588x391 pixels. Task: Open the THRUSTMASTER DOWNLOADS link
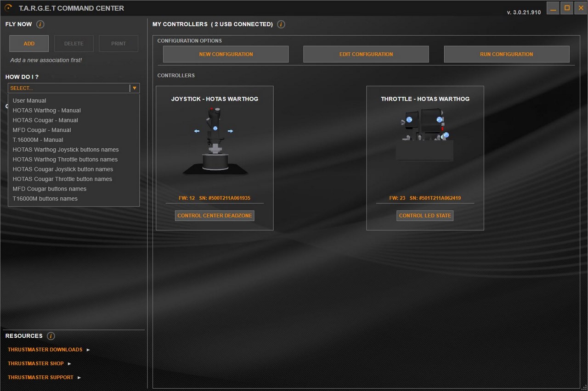point(45,350)
